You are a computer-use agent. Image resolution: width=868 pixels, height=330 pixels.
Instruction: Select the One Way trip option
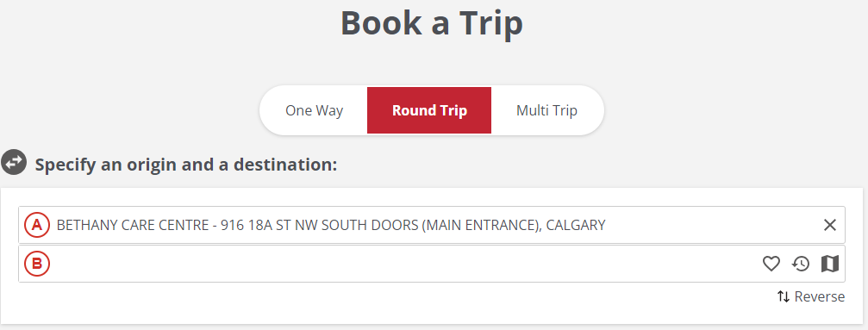(x=314, y=110)
